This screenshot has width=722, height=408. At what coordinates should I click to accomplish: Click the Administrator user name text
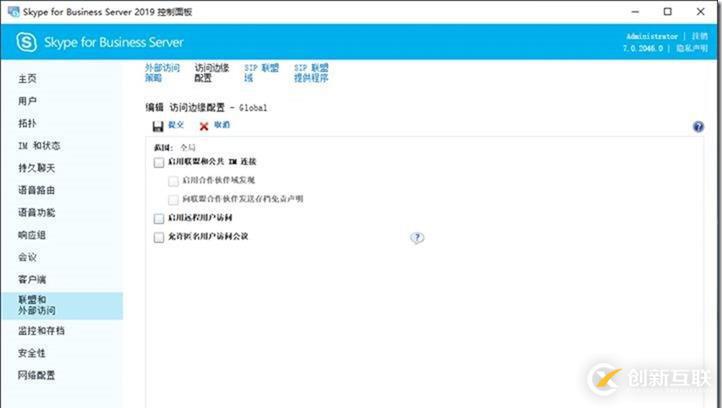click(x=652, y=36)
